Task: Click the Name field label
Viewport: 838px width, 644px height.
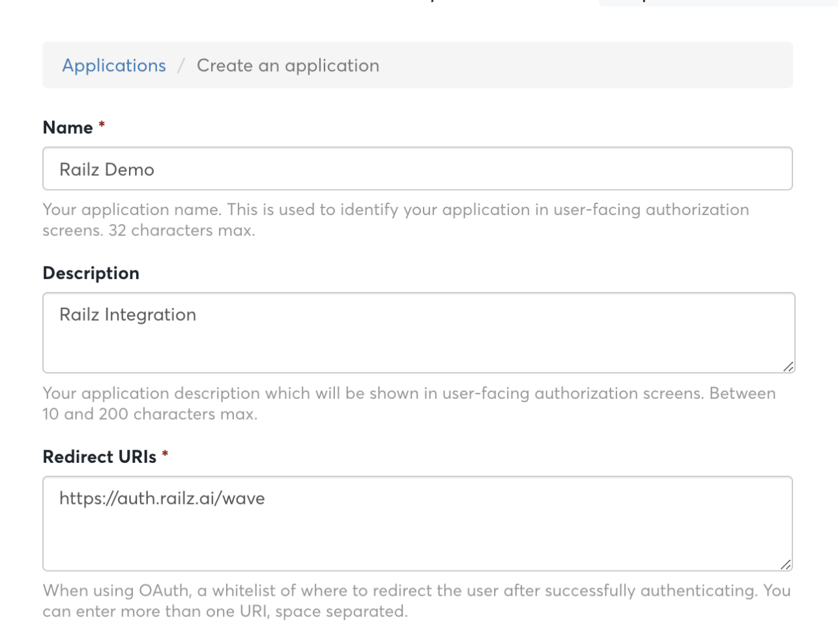Action: [x=68, y=127]
